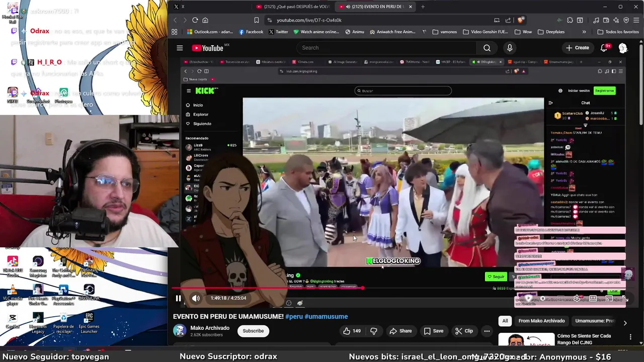Go back in browser history
Image resolution: width=644 pixels, height=362 pixels.
[x=175, y=20]
